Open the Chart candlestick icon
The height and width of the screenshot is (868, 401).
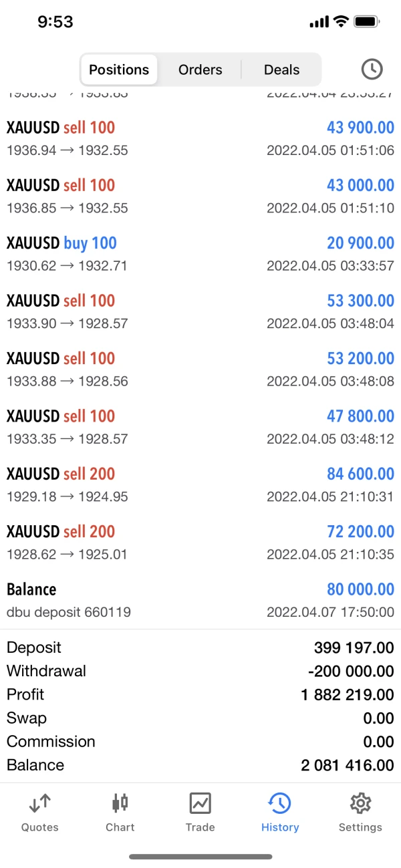coord(120,803)
